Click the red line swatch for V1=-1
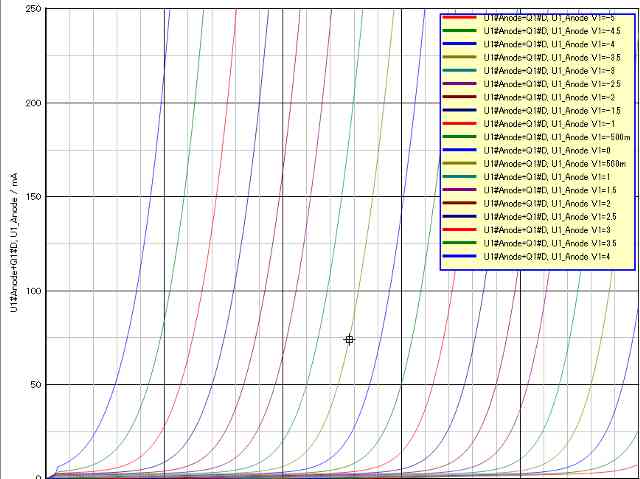 460,123
